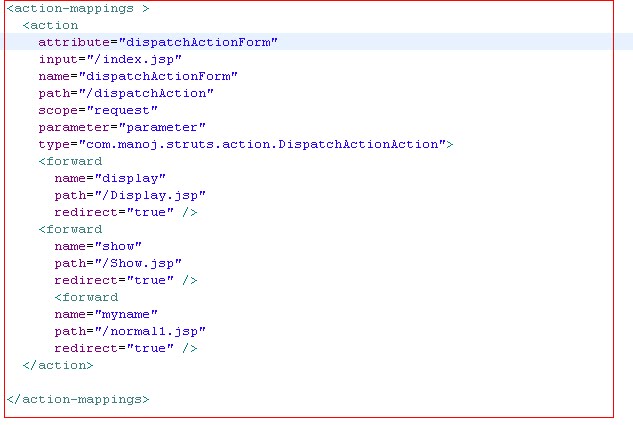The height and width of the screenshot is (425, 633).
Task: Click the <forward tag above name="myname"
Action: [x=86, y=297]
